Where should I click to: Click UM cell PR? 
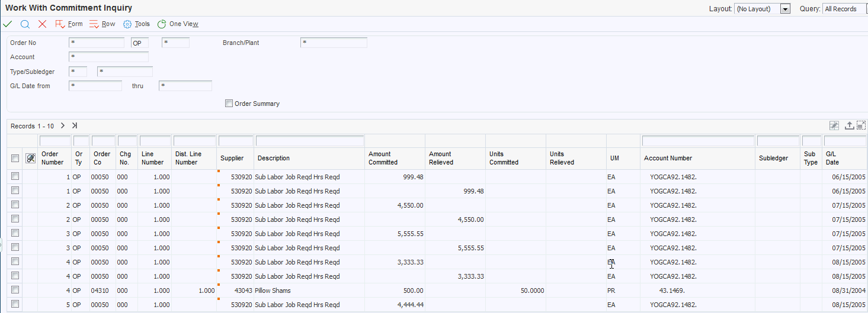[623, 291]
